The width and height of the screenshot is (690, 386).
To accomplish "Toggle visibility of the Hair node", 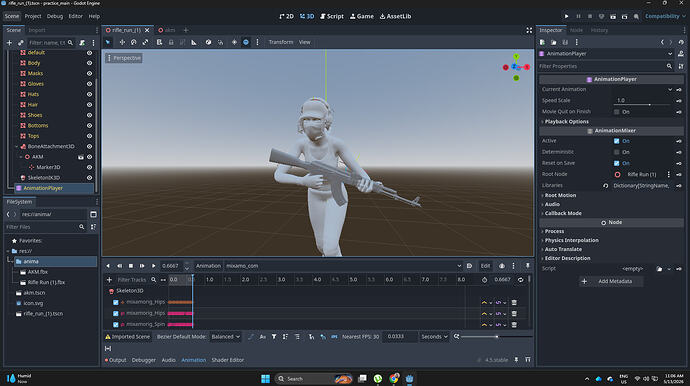I will [89, 105].
